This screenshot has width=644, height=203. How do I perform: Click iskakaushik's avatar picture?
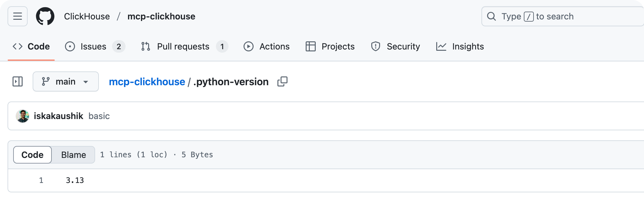coord(23,116)
